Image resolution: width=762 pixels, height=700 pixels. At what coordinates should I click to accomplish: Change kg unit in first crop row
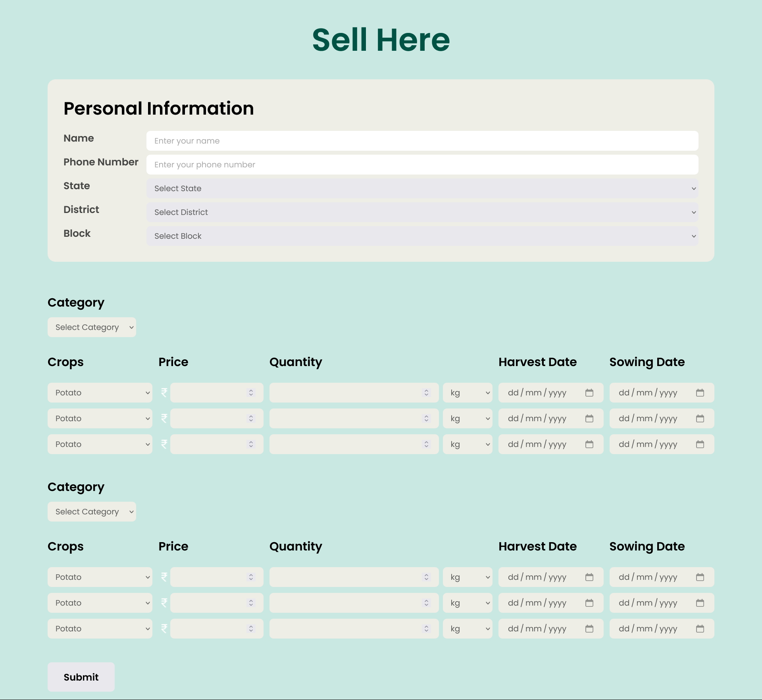pyautogui.click(x=468, y=393)
